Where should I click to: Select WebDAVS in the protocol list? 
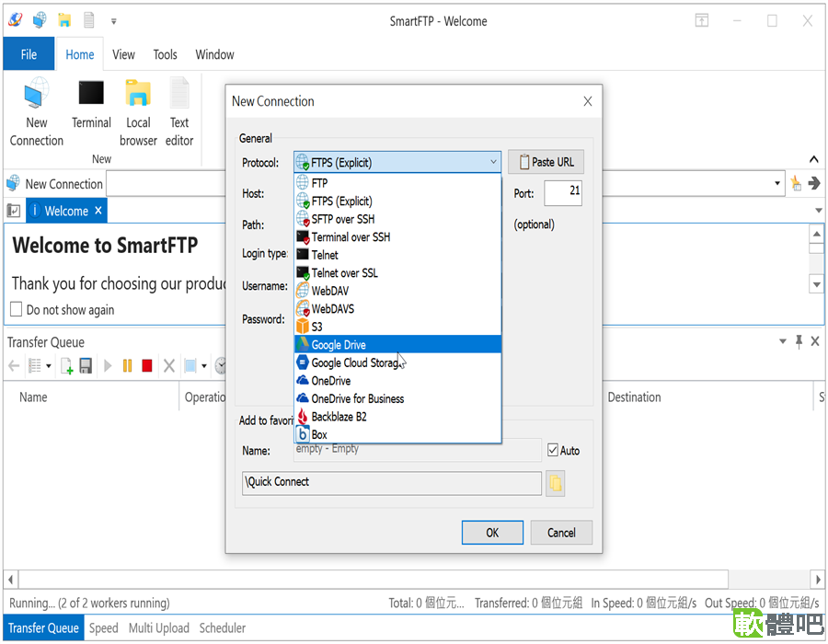pos(397,308)
